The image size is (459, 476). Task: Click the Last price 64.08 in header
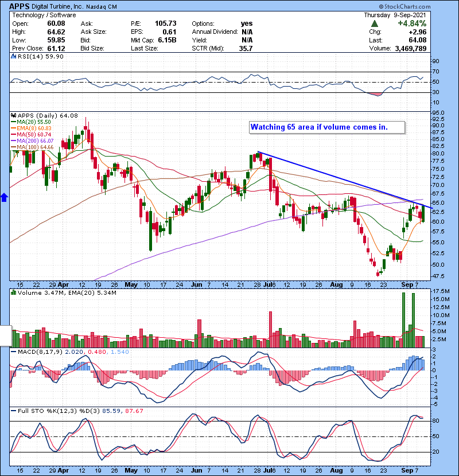coord(417,40)
